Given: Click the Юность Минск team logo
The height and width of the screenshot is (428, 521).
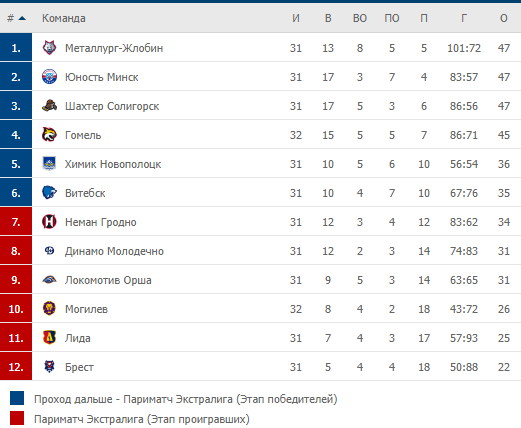Looking at the screenshot, I should pos(49,77).
